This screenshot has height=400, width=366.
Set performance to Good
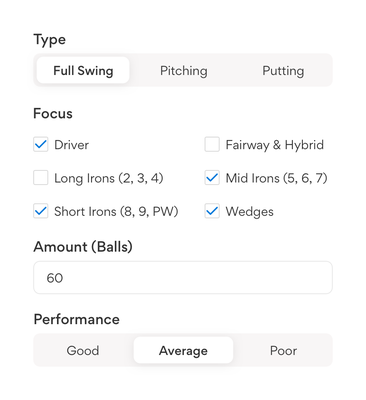point(83,350)
